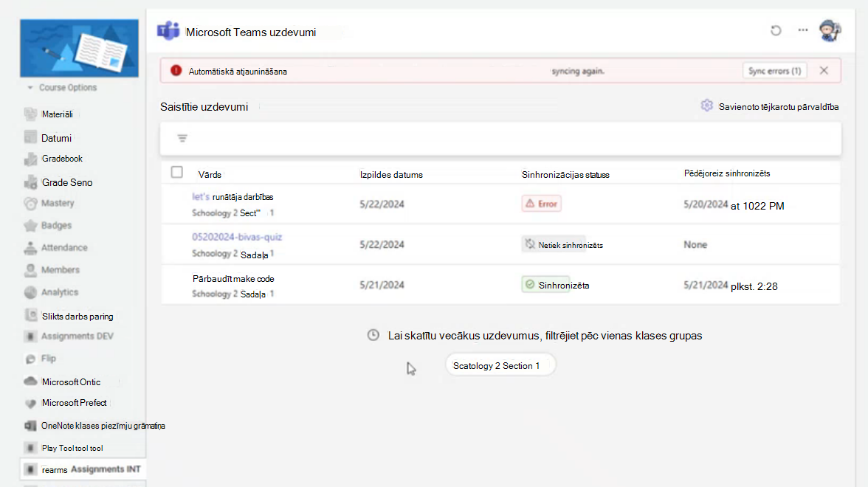Click the red error alert icon in banner
868x487 pixels.
click(x=176, y=71)
